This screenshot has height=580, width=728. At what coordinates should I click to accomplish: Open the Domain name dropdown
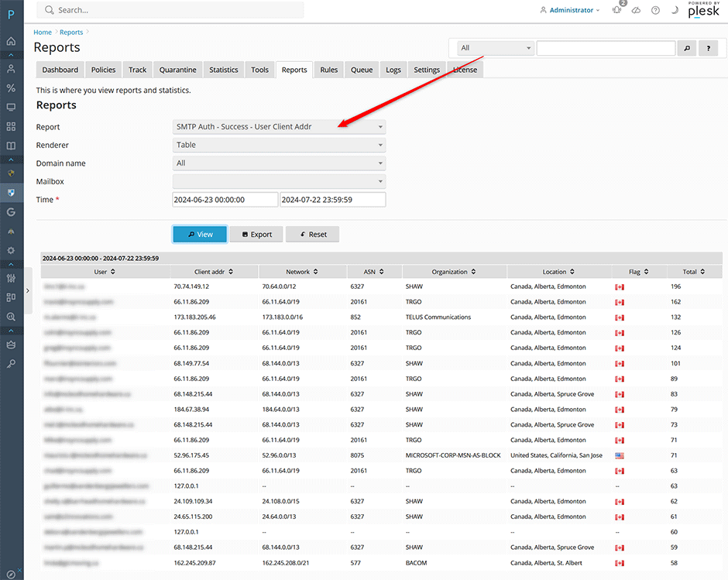(x=279, y=163)
